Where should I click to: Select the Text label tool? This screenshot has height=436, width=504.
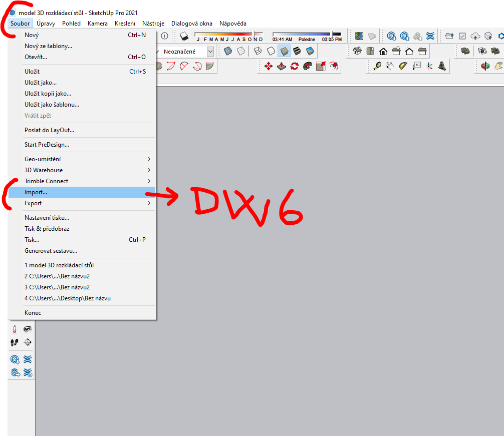(x=416, y=66)
